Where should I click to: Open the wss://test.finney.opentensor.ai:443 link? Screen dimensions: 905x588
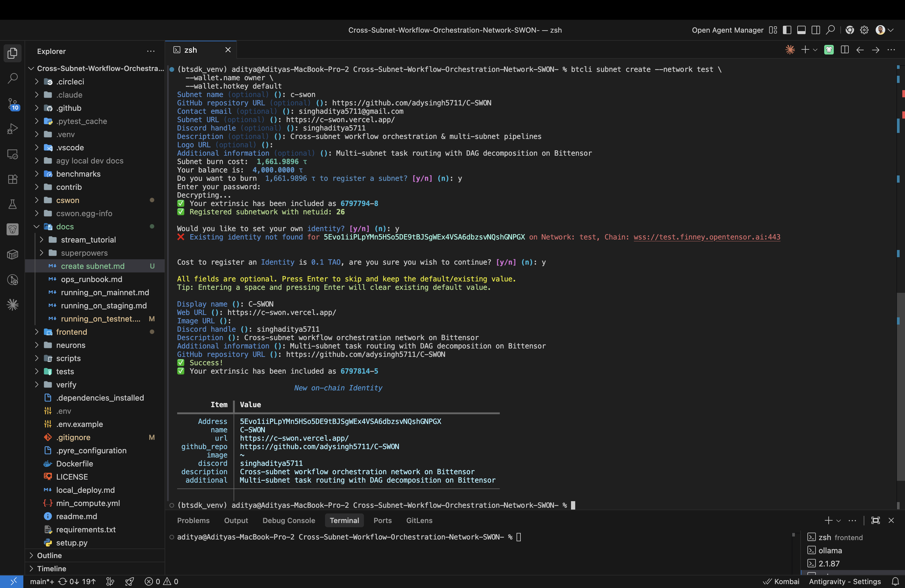click(x=707, y=237)
